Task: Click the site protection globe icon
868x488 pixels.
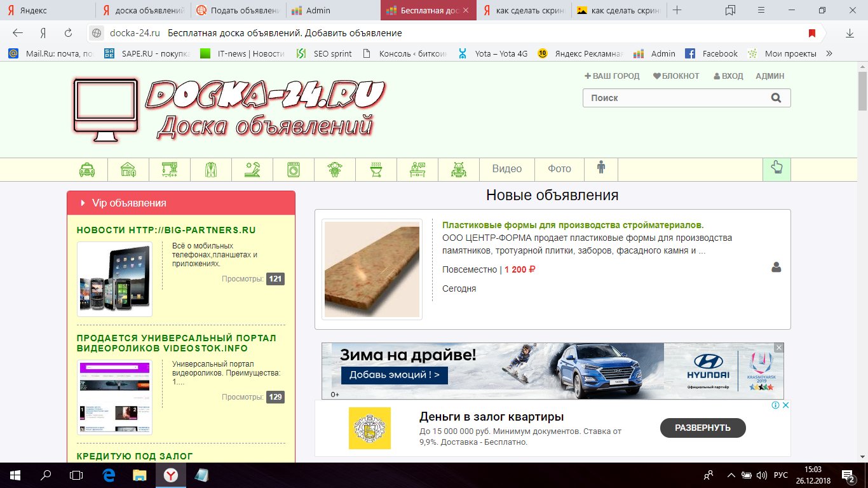Action: click(97, 33)
